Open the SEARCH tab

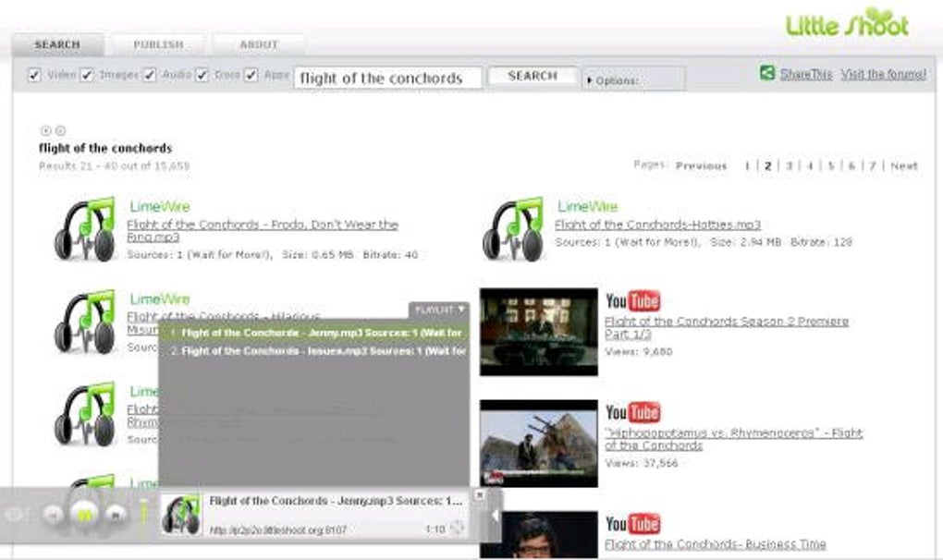pos(57,44)
